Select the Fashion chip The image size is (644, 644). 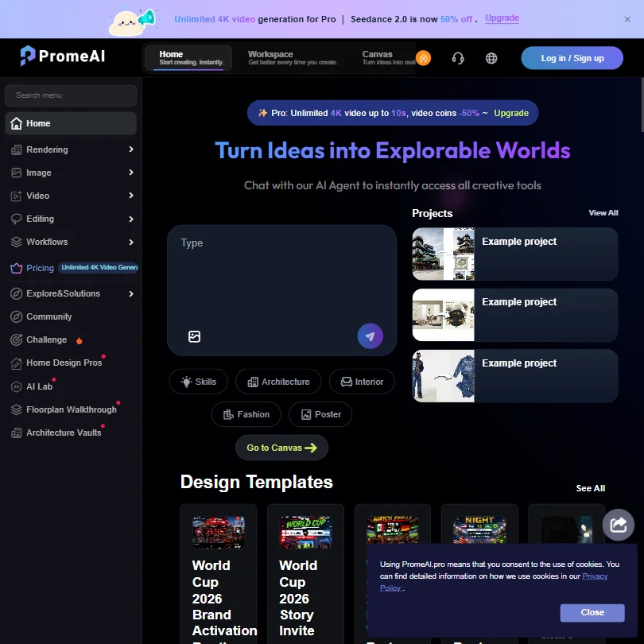coord(246,414)
